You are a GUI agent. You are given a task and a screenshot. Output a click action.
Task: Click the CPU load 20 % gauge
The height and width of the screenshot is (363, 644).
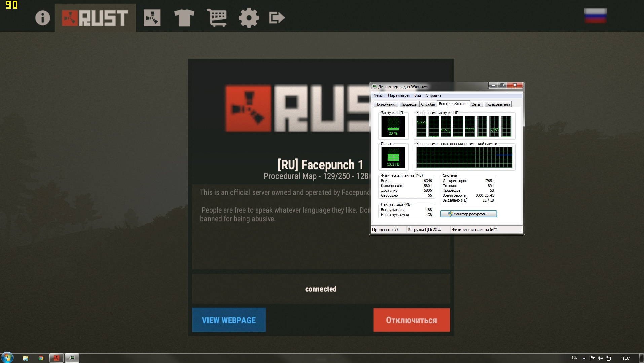pos(393,126)
